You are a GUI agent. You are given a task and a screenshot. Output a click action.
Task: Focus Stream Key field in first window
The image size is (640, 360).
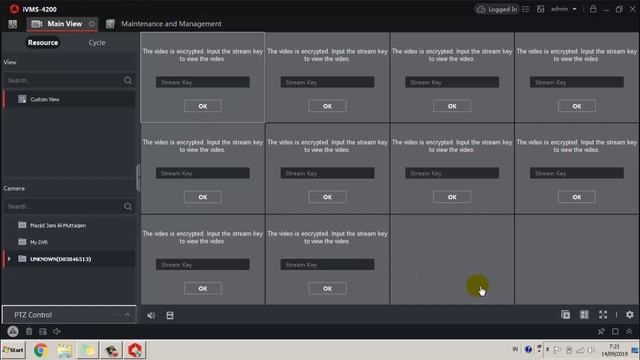pos(202,82)
